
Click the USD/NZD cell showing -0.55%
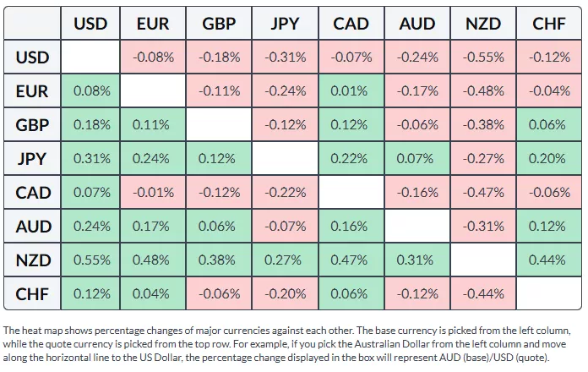[x=483, y=57]
